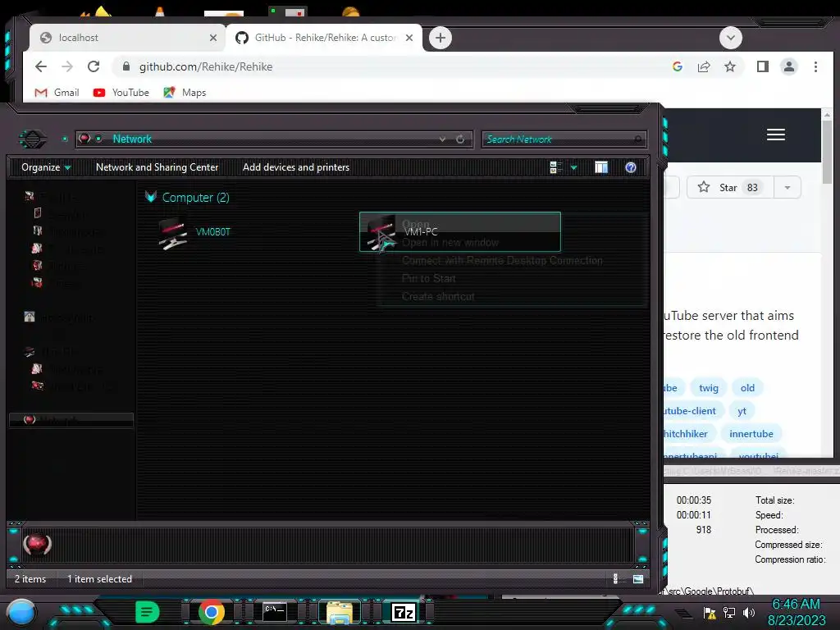The height and width of the screenshot is (630, 840).
Task: Go back in Chrome
Action: [41, 66]
